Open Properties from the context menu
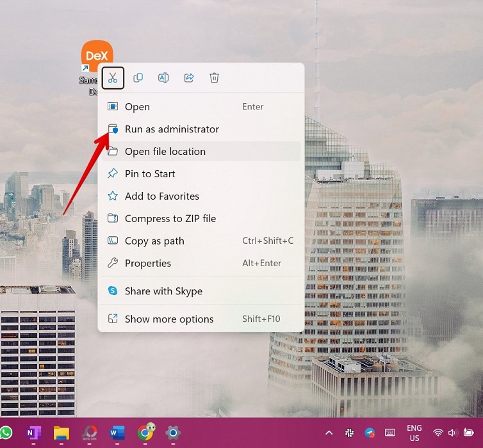This screenshot has width=483, height=448. coord(201,263)
